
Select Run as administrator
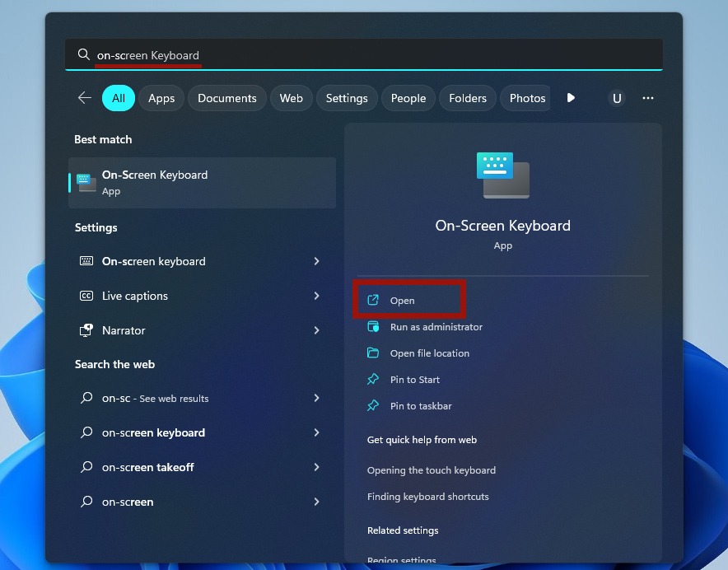click(x=435, y=326)
